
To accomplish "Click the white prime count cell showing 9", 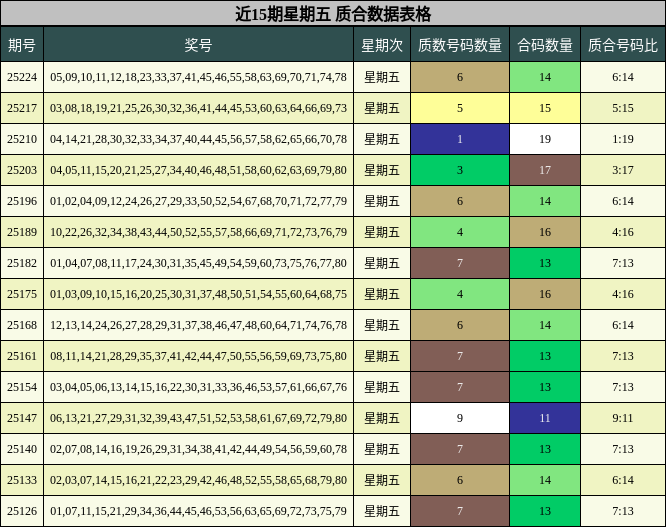I will tap(460, 418).
